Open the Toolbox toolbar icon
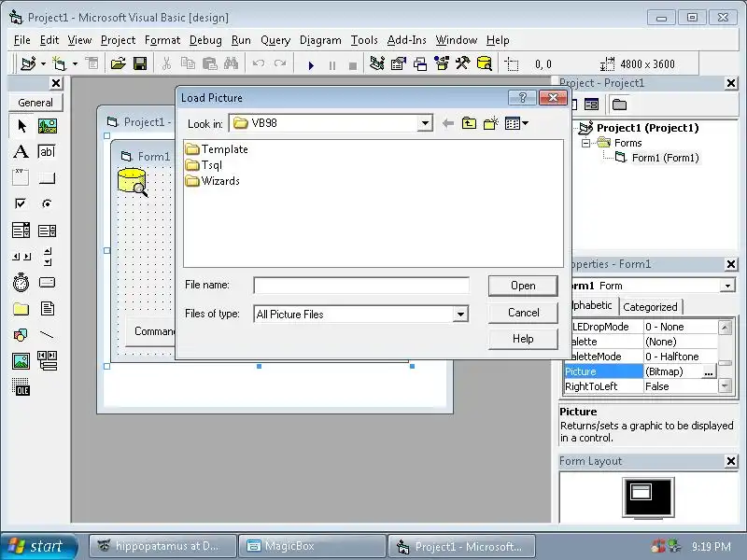Screen dimensions: 747x560 coord(462,63)
